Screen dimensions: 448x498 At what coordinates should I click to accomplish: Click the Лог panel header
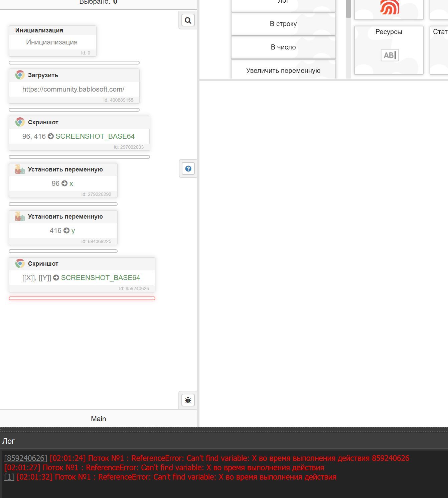pyautogui.click(x=9, y=441)
